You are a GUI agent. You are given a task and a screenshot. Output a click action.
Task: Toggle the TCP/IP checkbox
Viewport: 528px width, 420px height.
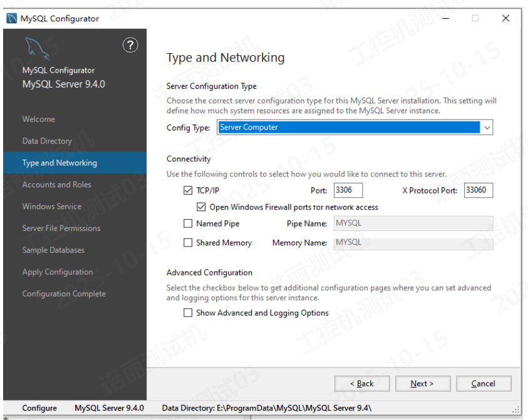(x=188, y=190)
